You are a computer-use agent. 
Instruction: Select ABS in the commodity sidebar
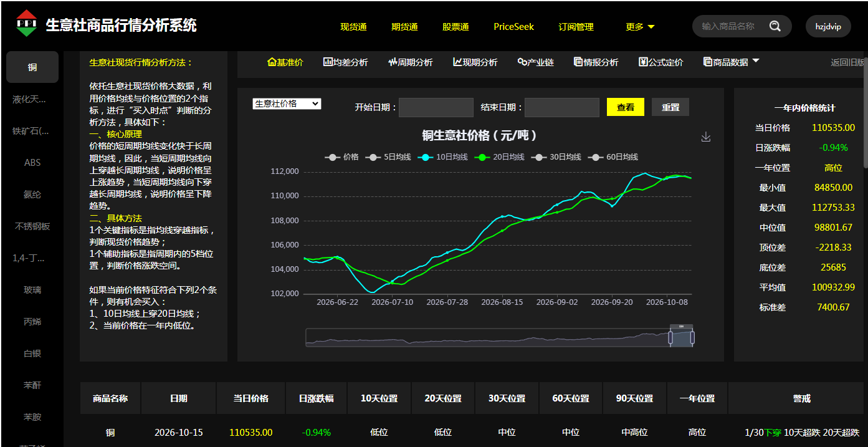tap(32, 163)
